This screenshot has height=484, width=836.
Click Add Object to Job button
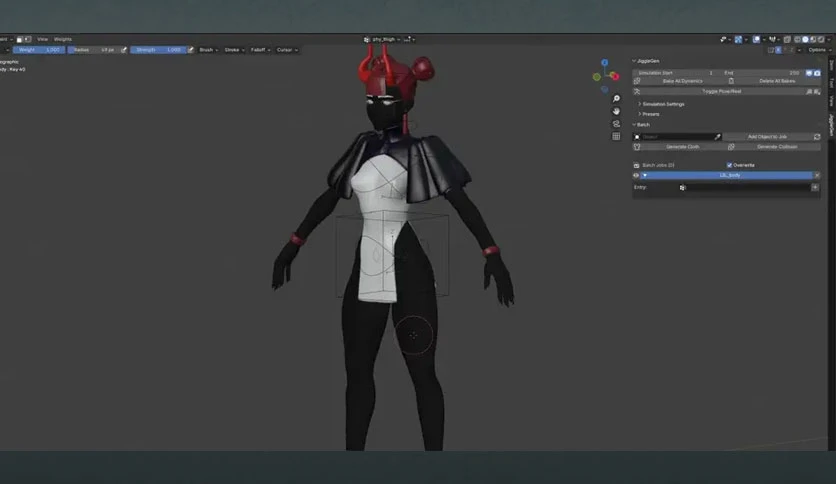tap(767, 137)
